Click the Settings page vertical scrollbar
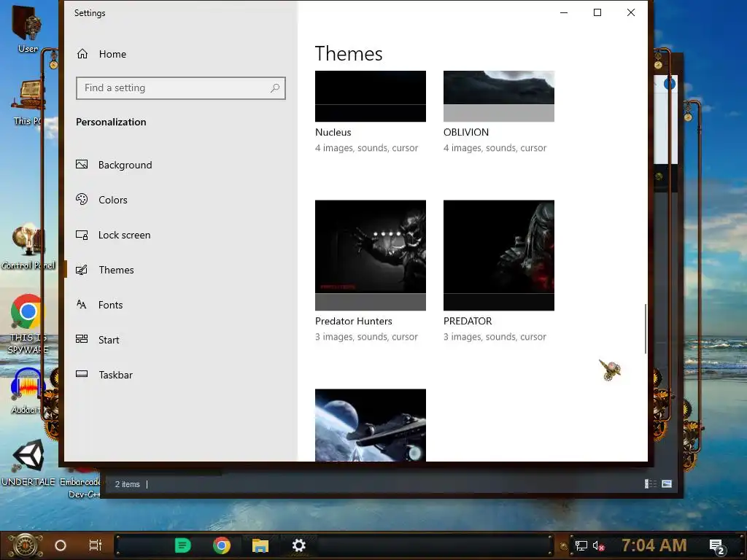Image resolution: width=747 pixels, height=560 pixels. [646, 329]
